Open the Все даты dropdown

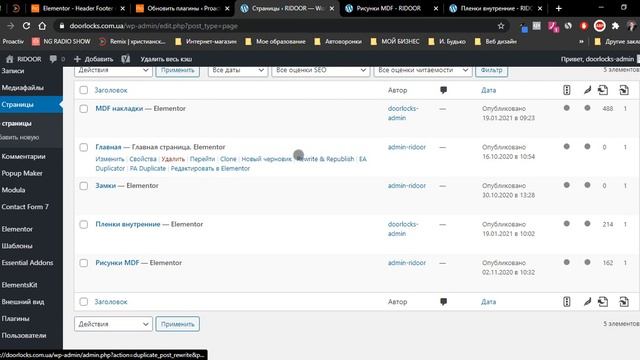tap(238, 70)
